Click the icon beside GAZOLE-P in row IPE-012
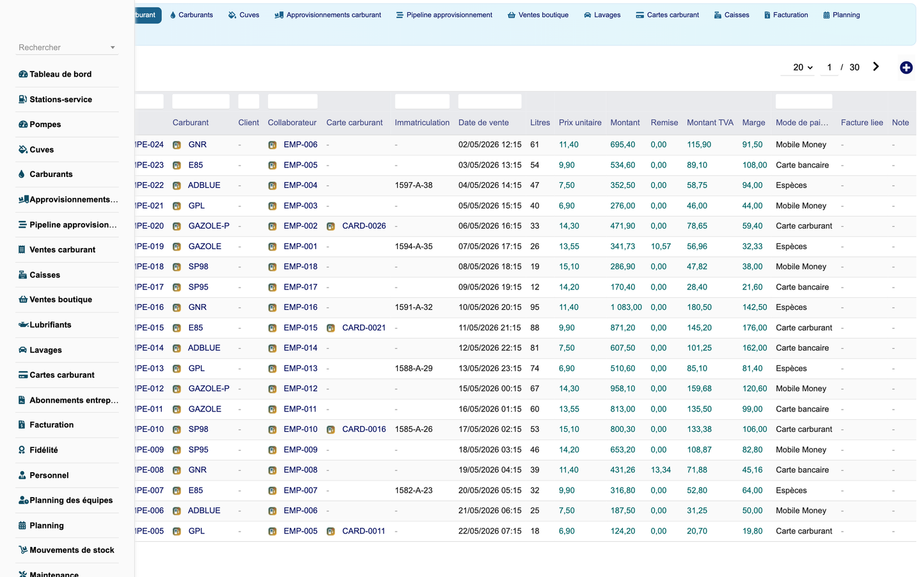This screenshot has width=924, height=577. click(x=176, y=389)
